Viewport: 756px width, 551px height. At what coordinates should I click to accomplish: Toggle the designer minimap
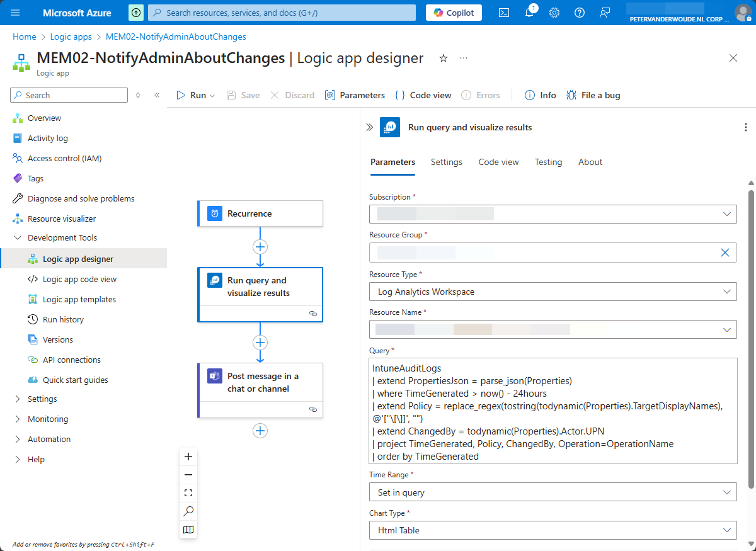point(188,530)
